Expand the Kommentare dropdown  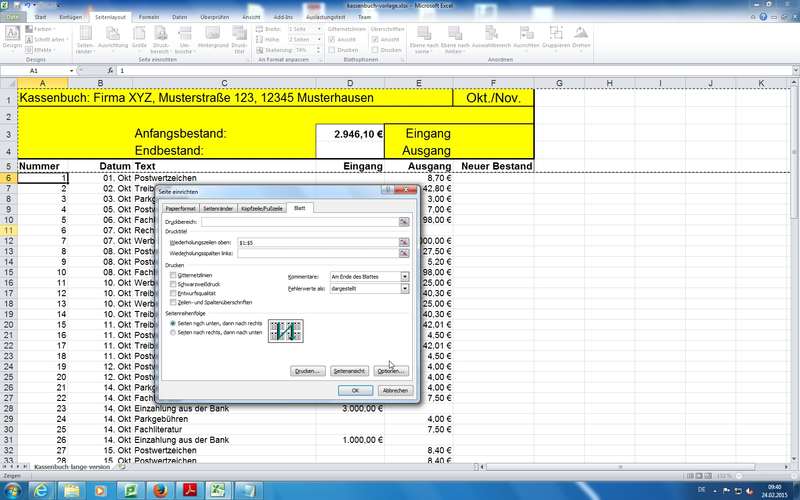(404, 276)
